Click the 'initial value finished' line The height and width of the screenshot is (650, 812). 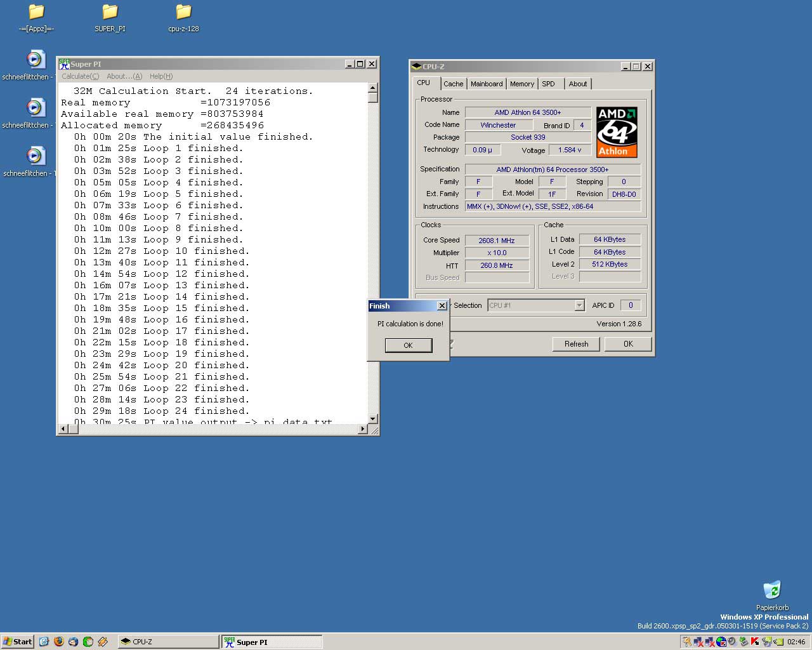click(193, 136)
